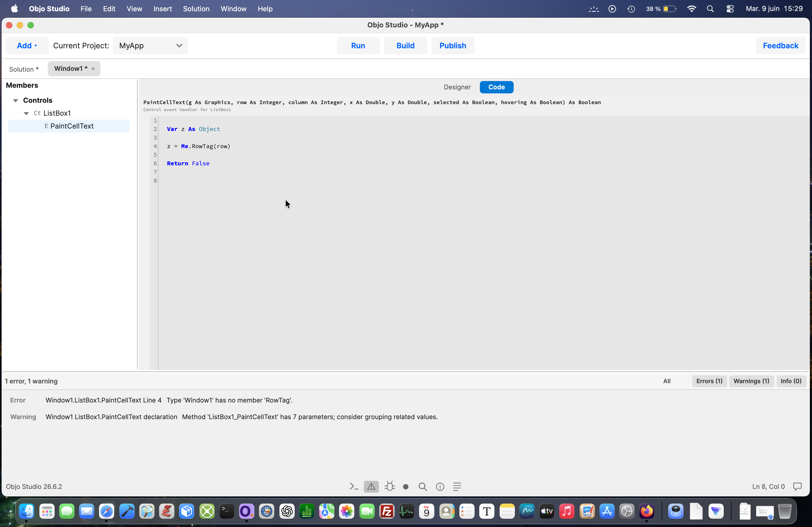
Task: Open Terminal from the Dock
Action: click(227, 511)
